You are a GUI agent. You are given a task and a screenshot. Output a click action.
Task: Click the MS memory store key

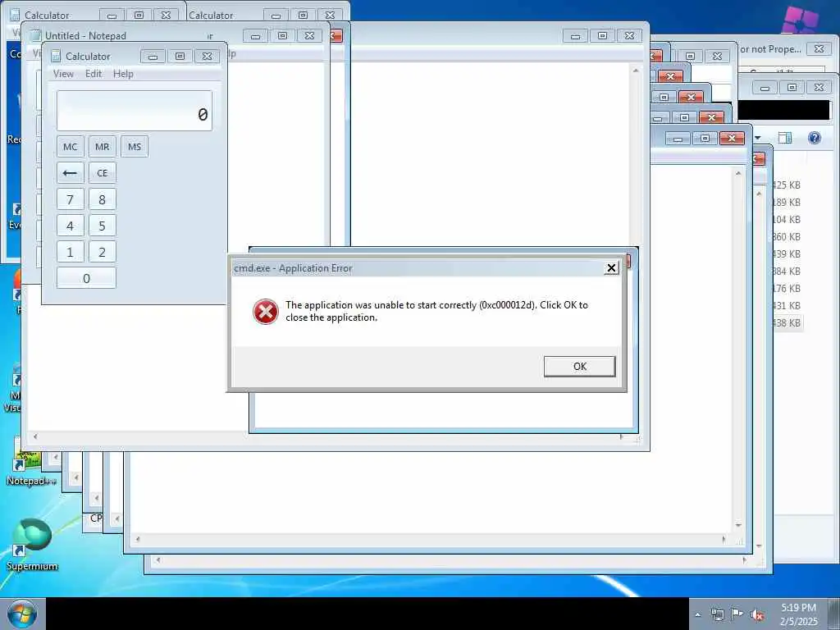(135, 147)
